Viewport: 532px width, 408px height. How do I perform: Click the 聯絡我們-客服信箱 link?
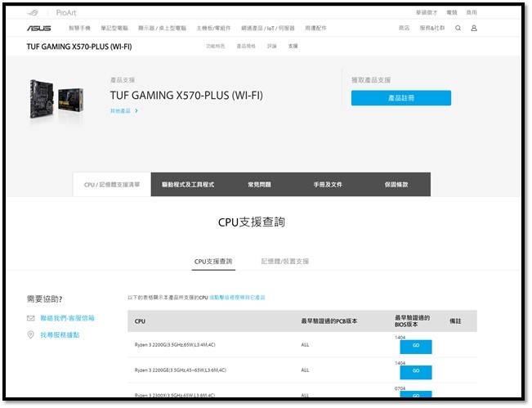coord(67,318)
